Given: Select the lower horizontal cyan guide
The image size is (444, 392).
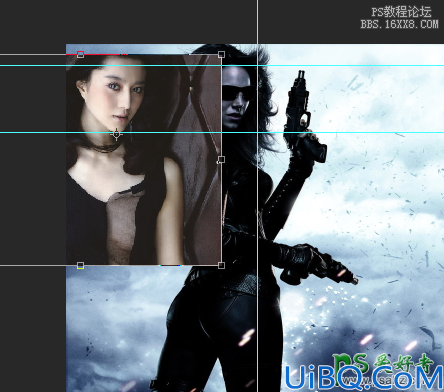Looking at the screenshot, I should coord(222,133).
